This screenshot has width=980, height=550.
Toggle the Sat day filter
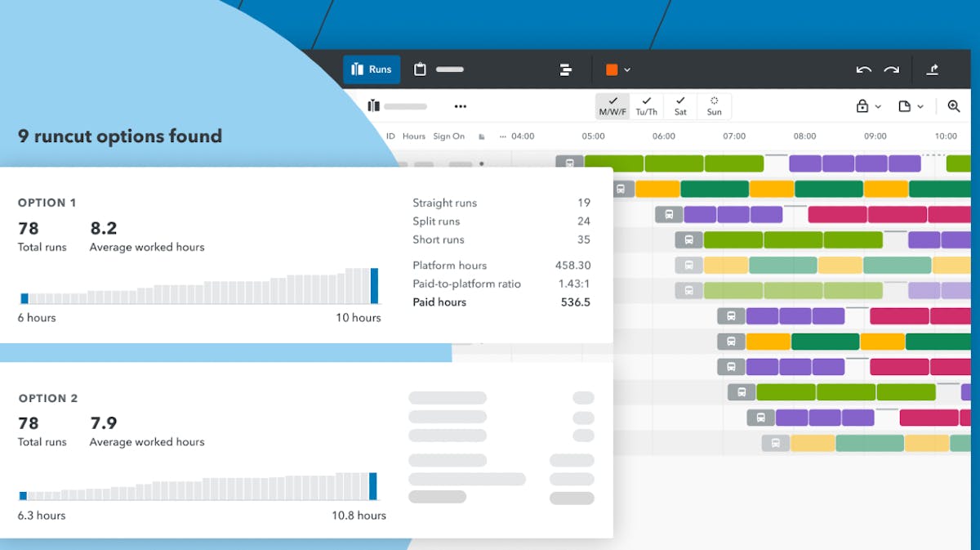click(680, 105)
